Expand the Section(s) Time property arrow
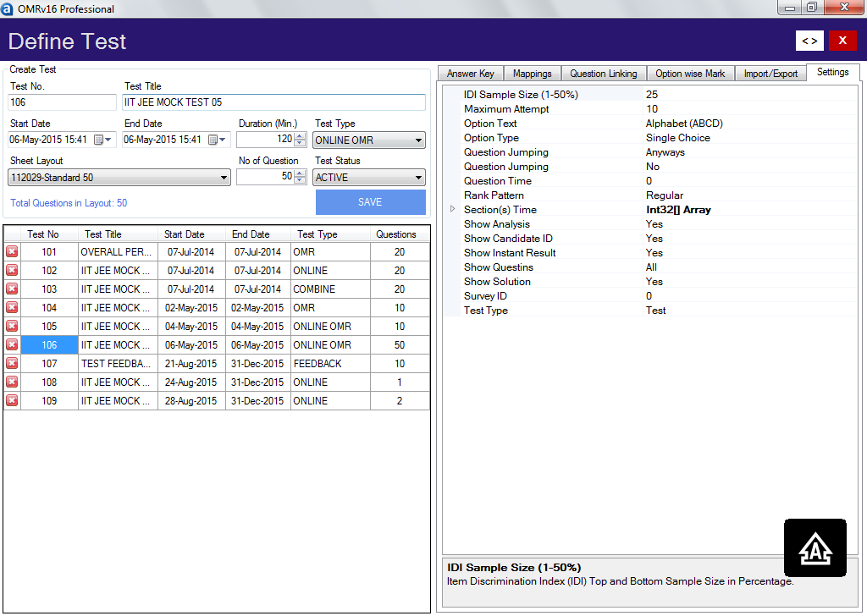Image resolution: width=867 pixels, height=616 pixels. click(452, 209)
